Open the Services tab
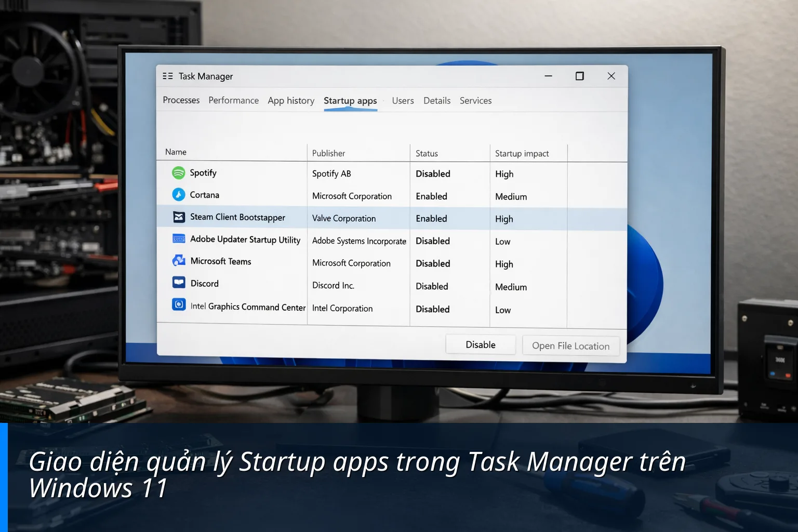798x532 pixels. point(475,101)
